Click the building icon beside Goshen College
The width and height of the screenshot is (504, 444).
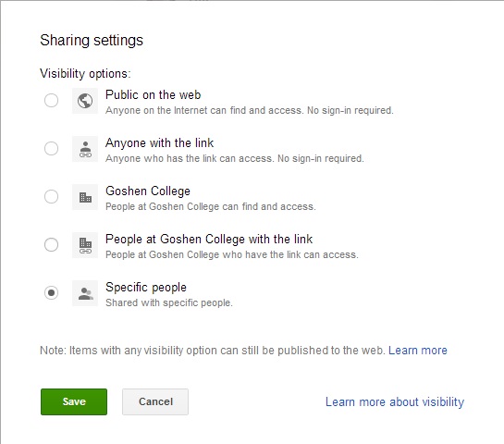pyautogui.click(x=85, y=197)
